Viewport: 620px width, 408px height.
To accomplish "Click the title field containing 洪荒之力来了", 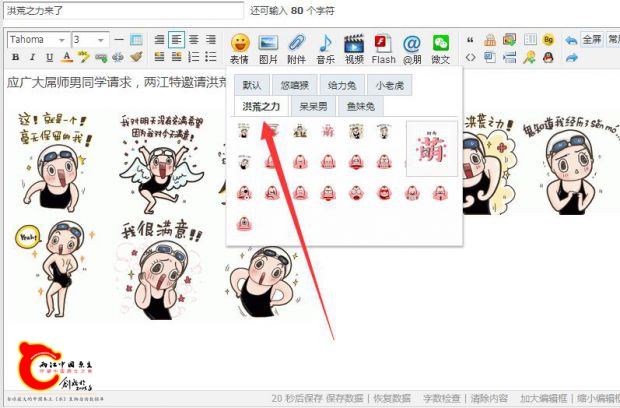I will (124, 11).
